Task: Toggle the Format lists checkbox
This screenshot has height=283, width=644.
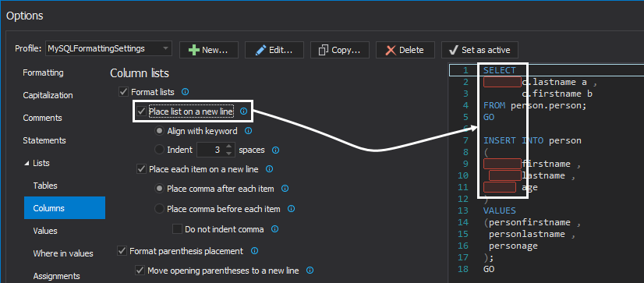Action: (123, 91)
